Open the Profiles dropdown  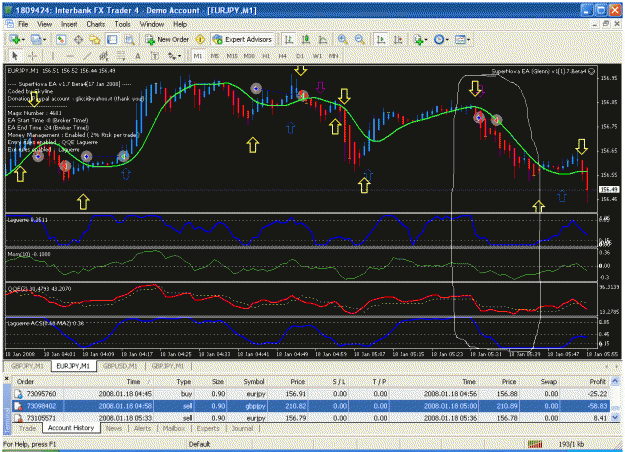[x=39, y=39]
